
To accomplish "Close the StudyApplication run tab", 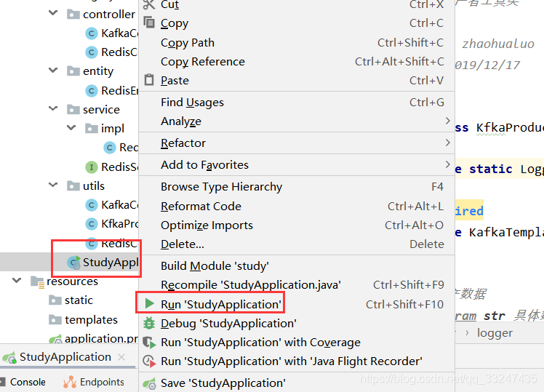I will click(x=122, y=358).
